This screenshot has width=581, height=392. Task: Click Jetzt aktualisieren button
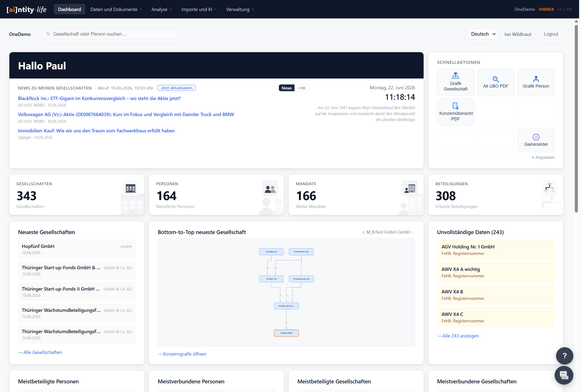tap(177, 88)
